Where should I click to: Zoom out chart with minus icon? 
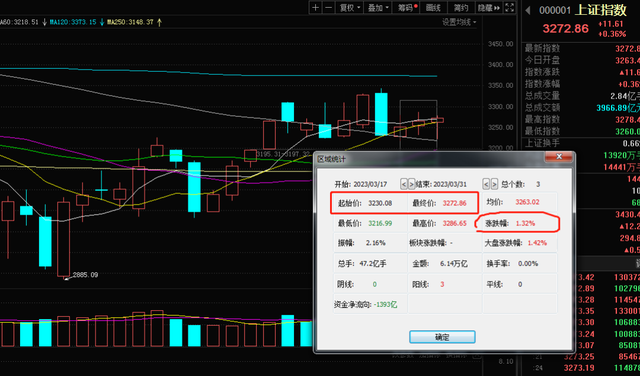pyautogui.click(x=329, y=7)
